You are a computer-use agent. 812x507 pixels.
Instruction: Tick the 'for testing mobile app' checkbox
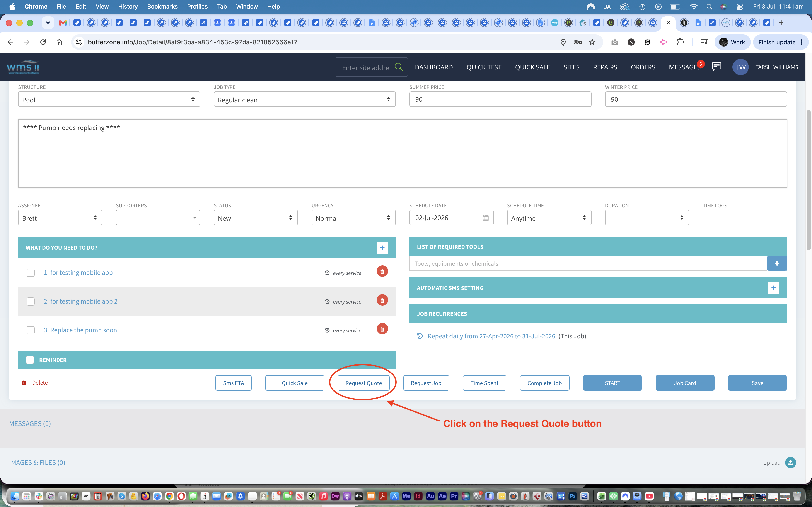point(31,273)
